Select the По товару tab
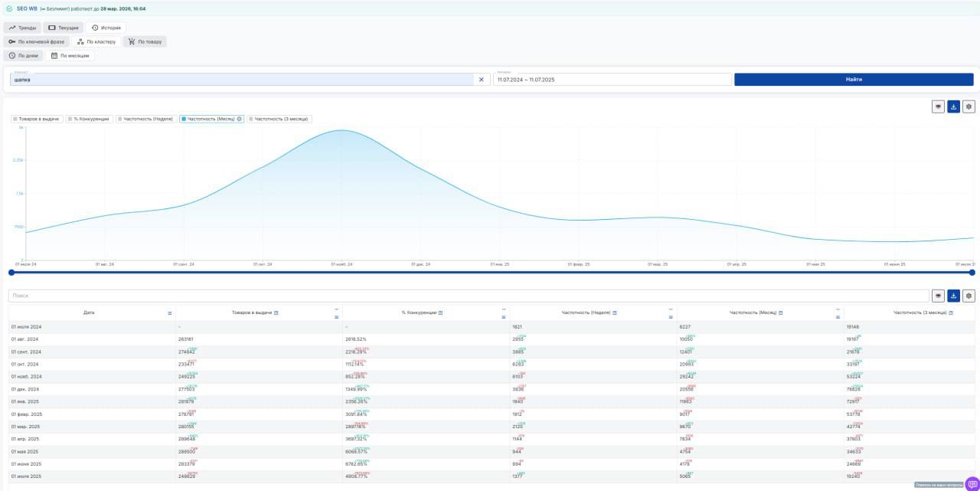The height and width of the screenshot is (491, 980). pyautogui.click(x=145, y=41)
